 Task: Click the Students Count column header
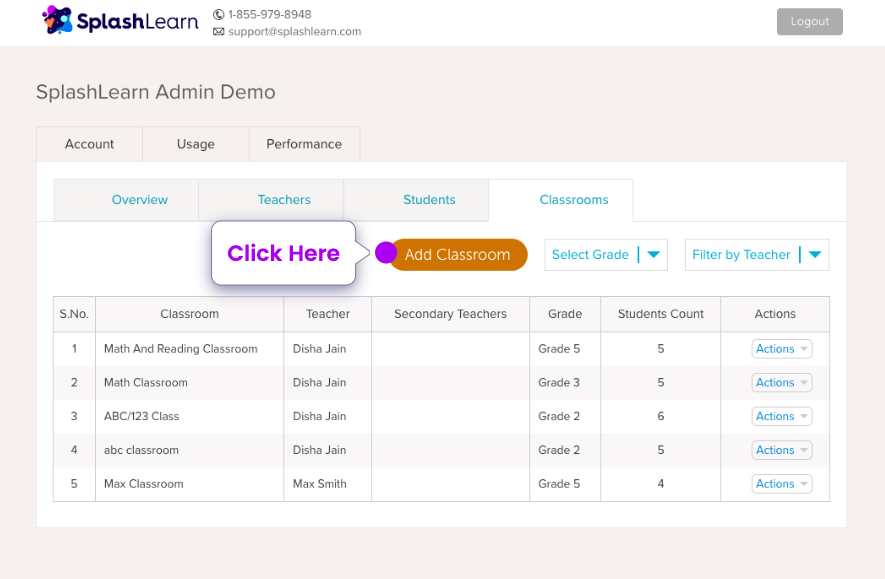661,314
